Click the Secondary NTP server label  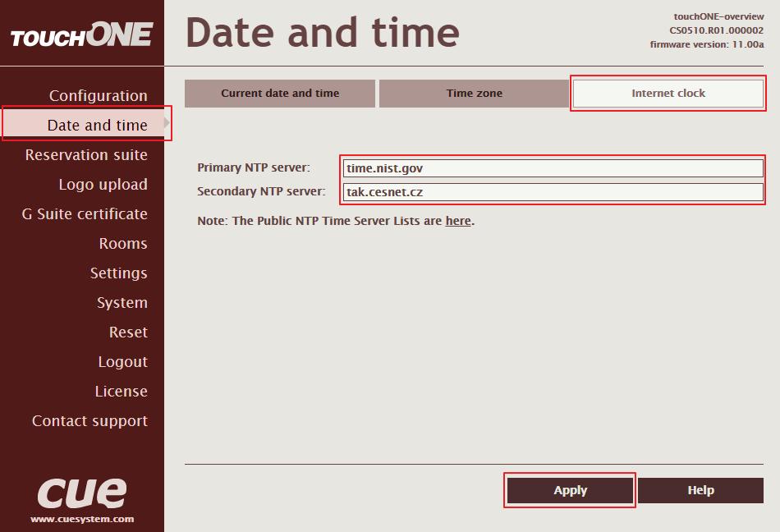pos(261,191)
